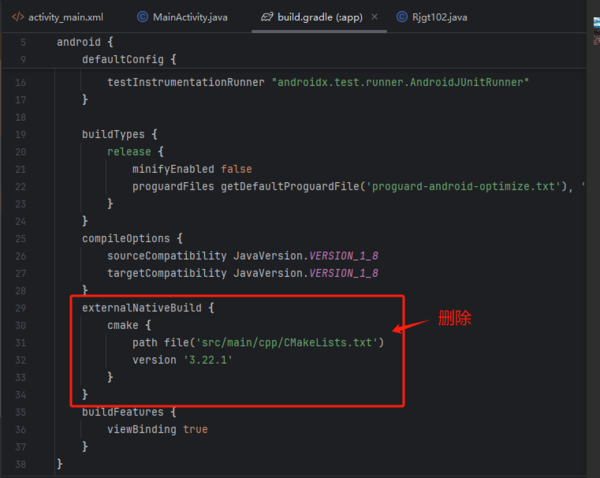Click the 'buildFeatures {' line
Screen dimensions: 600x478
click(x=129, y=412)
